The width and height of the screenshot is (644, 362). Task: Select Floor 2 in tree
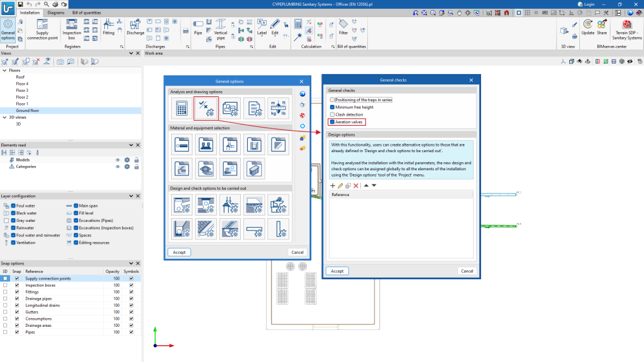(22, 97)
